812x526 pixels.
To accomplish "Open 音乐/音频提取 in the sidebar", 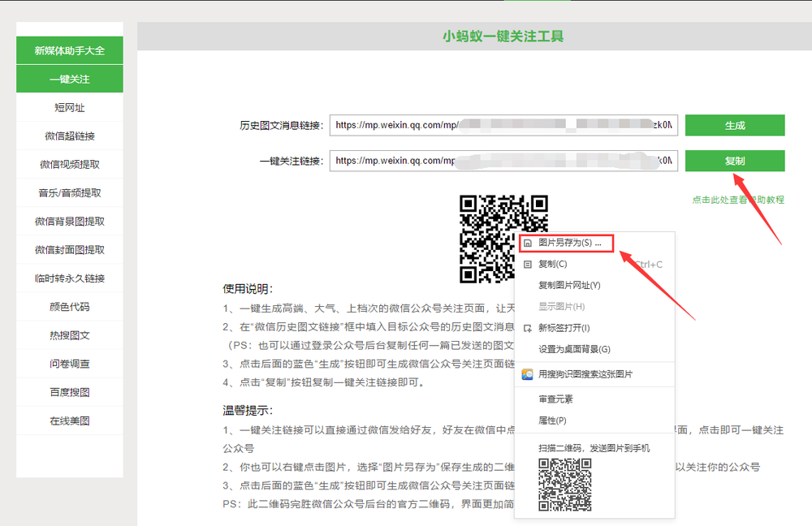I will point(69,192).
